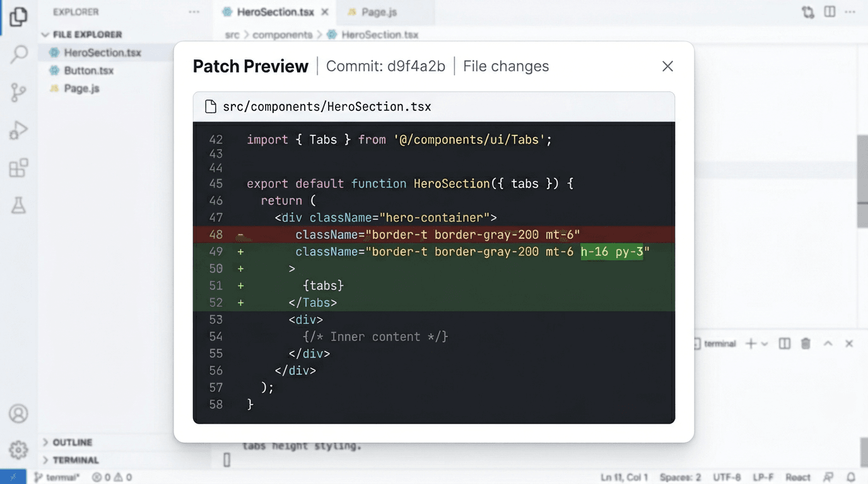Viewport: 868px width, 484px height.
Task: Click the open changes compare icon
Action: tap(808, 12)
